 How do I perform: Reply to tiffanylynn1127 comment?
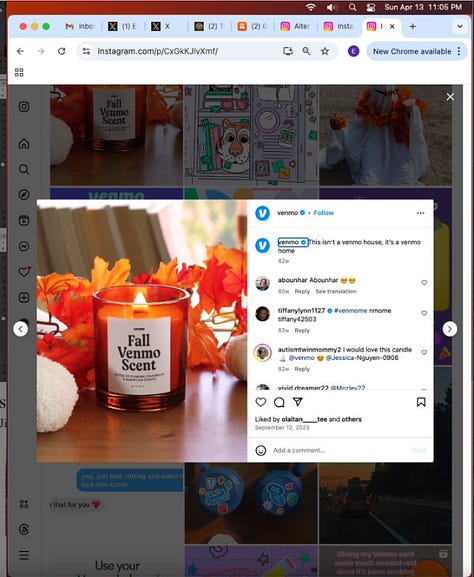pos(302,330)
